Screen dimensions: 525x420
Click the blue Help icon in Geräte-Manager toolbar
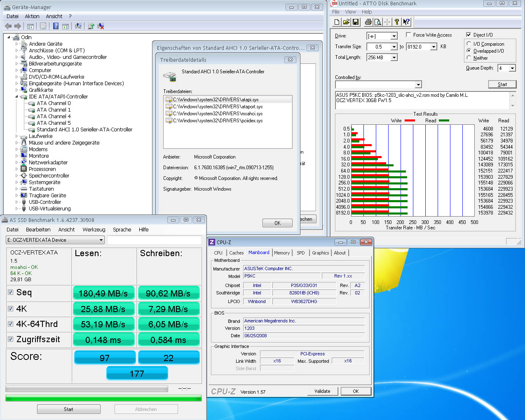[x=56, y=26]
